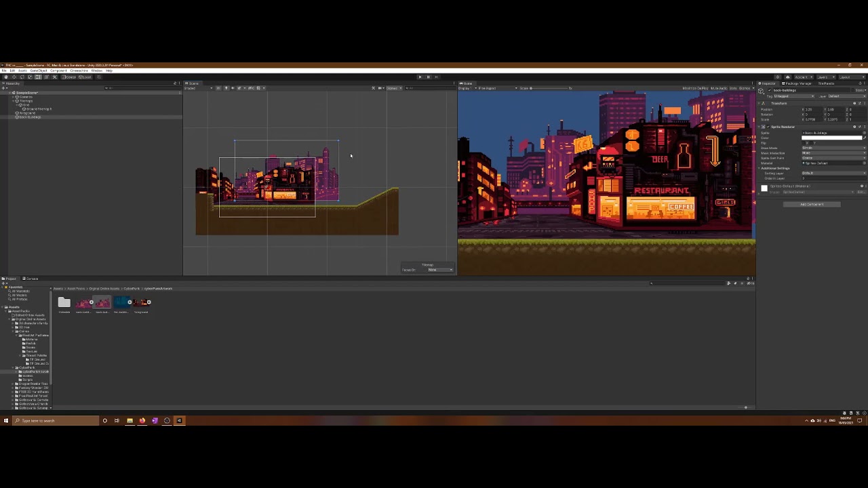Open Transform component preset icon

click(x=859, y=103)
